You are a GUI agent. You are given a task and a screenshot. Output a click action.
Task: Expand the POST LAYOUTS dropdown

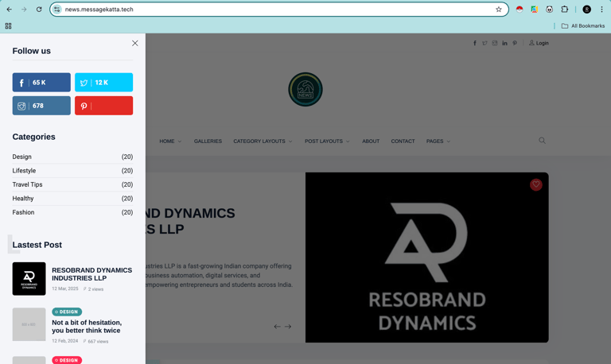point(327,141)
